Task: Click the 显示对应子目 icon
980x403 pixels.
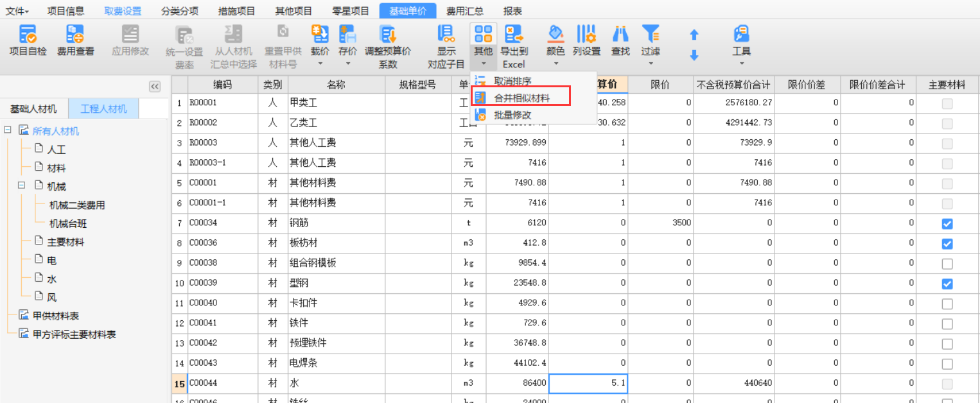Action: coord(446,35)
